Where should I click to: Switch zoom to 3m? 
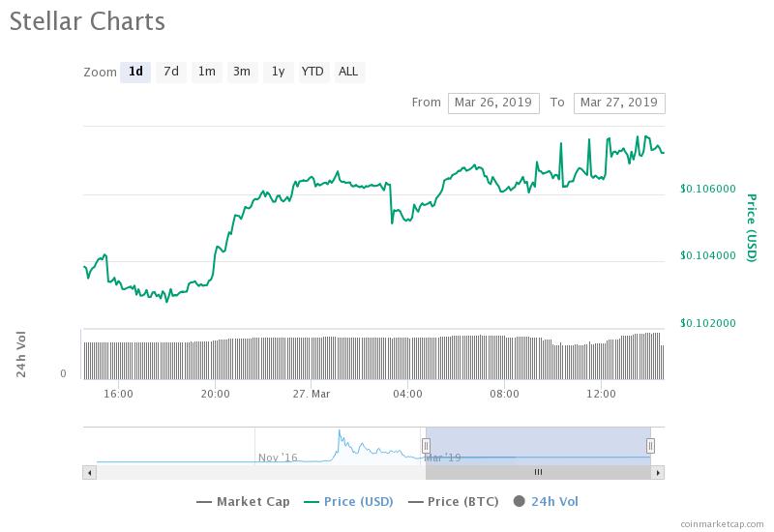[x=242, y=72]
